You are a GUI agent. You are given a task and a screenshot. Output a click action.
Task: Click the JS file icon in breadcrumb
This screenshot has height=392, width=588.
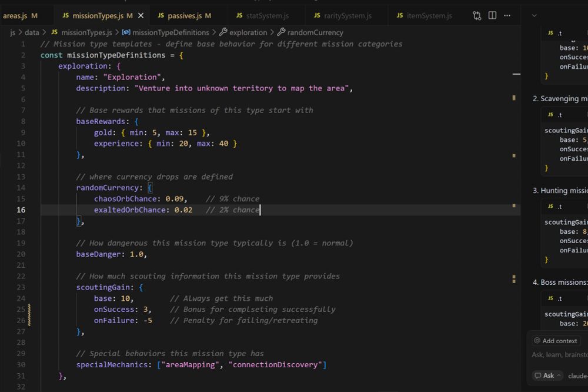(54, 32)
